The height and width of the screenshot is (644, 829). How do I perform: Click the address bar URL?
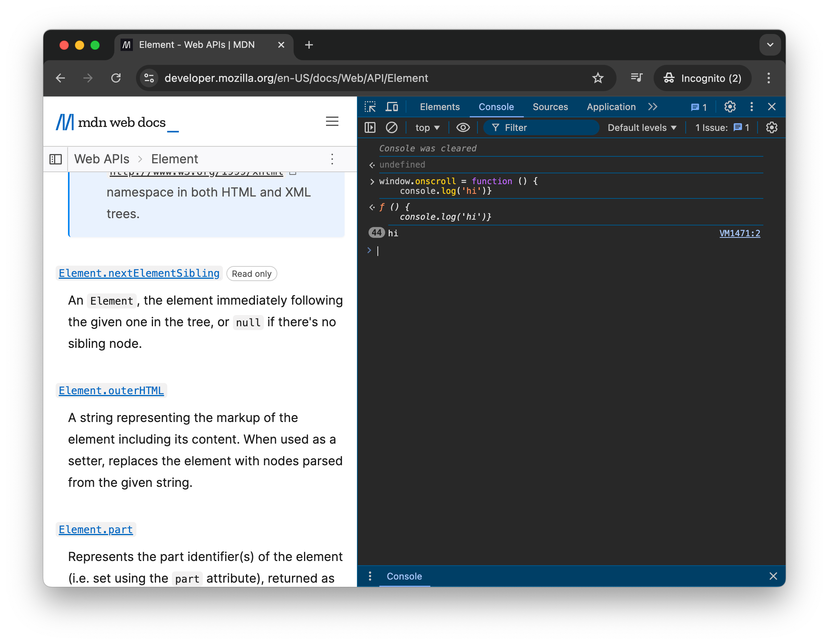(x=296, y=78)
